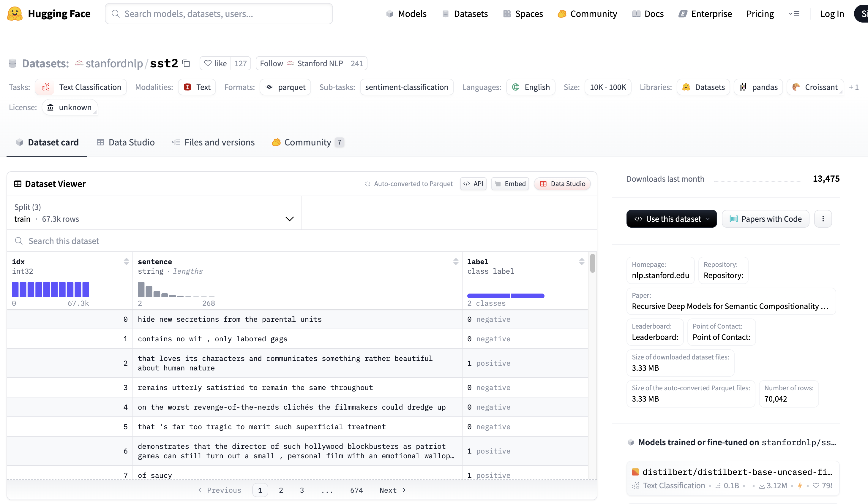Click the Hugging Face logo icon
The height and width of the screenshot is (504, 868).
click(15, 14)
